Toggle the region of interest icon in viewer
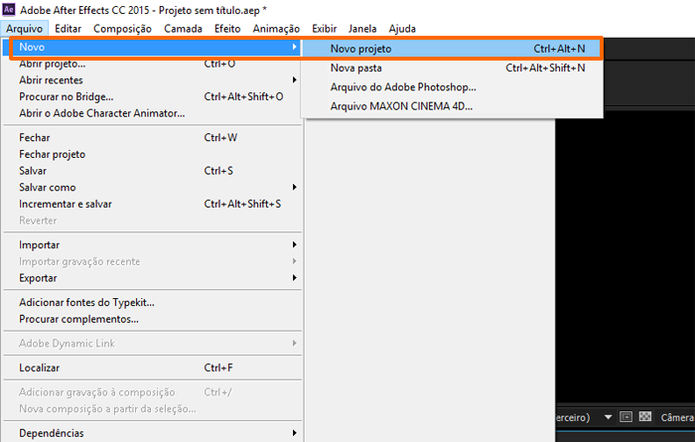 click(x=626, y=417)
